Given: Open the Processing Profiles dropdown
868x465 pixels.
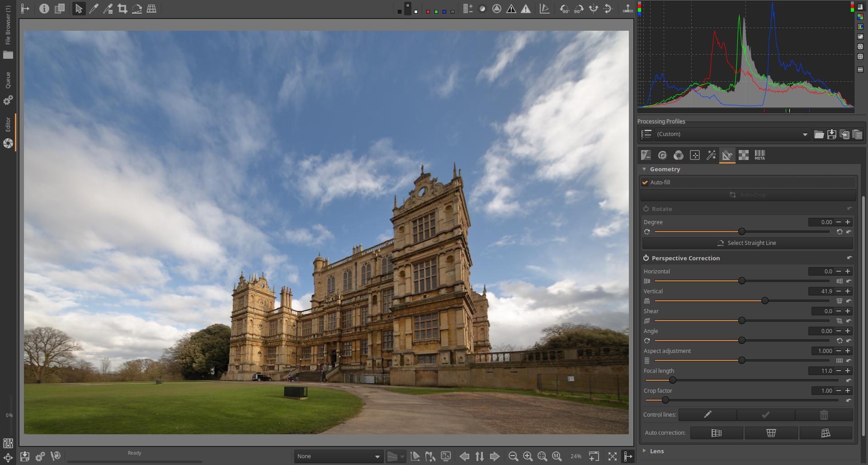Looking at the screenshot, I should [x=731, y=134].
